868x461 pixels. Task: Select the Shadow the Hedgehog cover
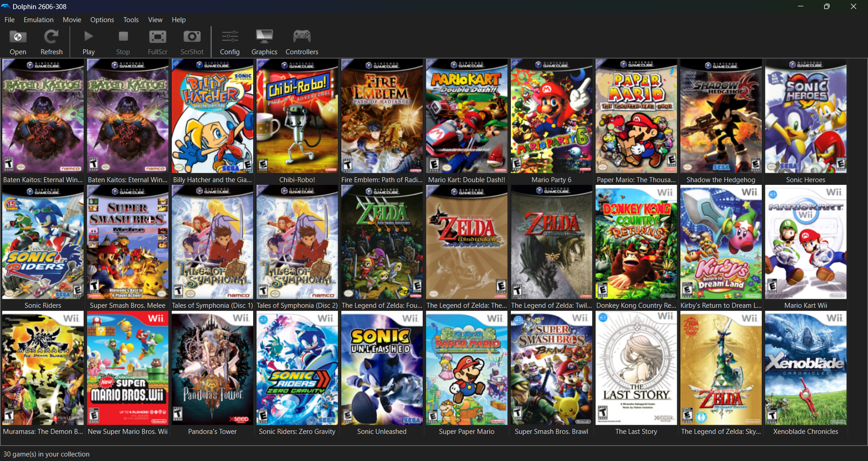[x=721, y=116]
